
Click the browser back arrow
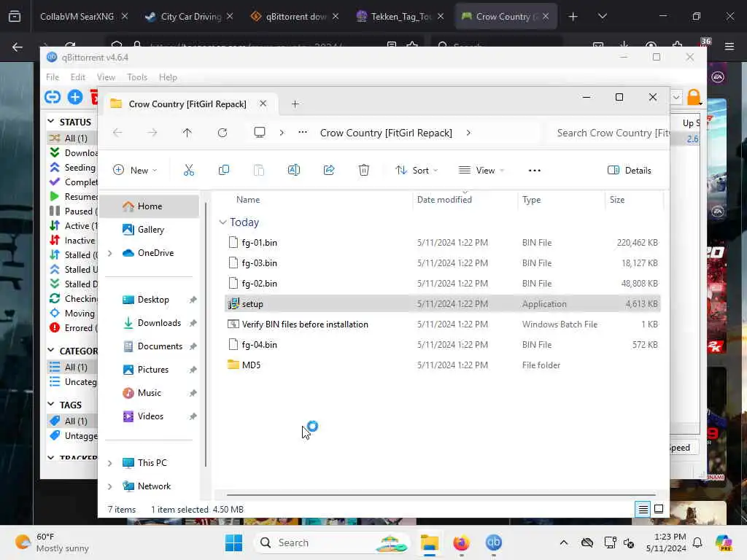coord(18,47)
